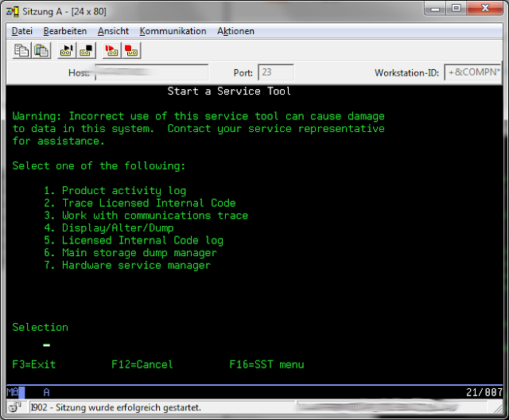Stop recording with the red square icon
The image size is (509, 420).
pos(131,50)
